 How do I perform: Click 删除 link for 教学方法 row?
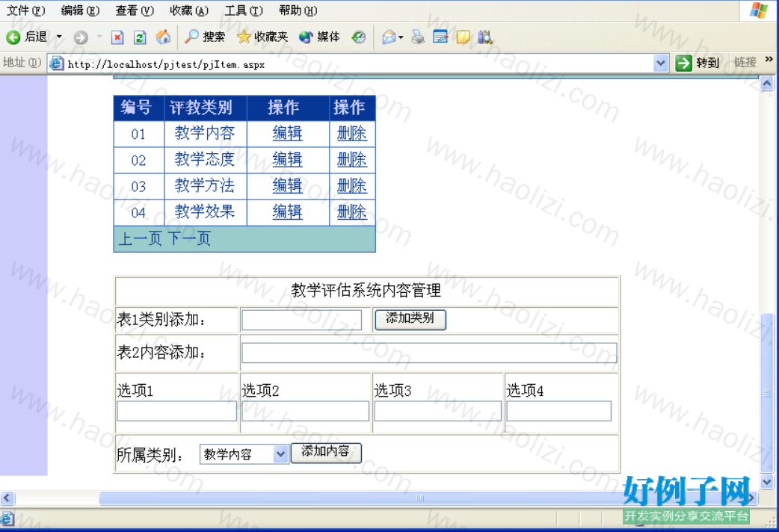(351, 186)
